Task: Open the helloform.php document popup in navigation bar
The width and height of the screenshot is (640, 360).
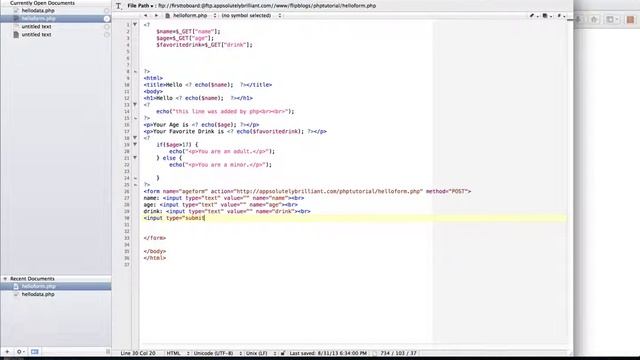Action: tap(191, 16)
